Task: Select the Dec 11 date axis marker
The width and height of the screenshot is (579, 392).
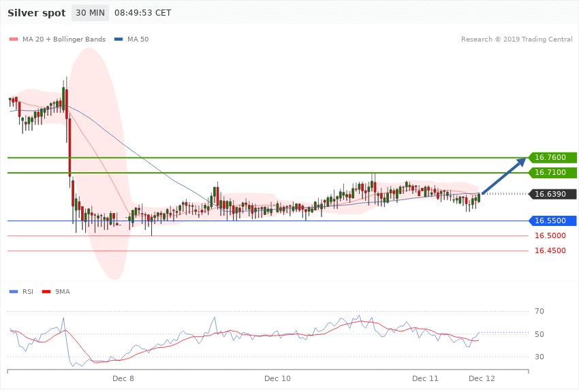Action: (425, 378)
